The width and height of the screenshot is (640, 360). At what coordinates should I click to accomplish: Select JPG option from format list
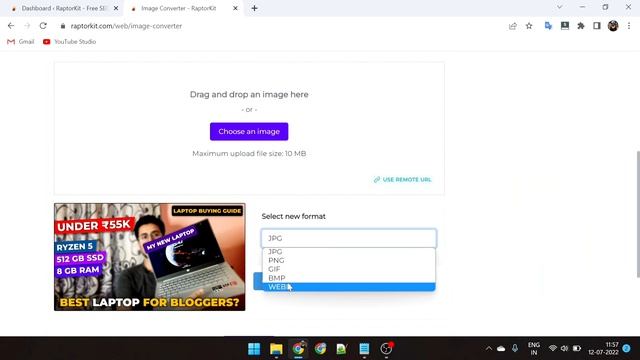[349, 251]
